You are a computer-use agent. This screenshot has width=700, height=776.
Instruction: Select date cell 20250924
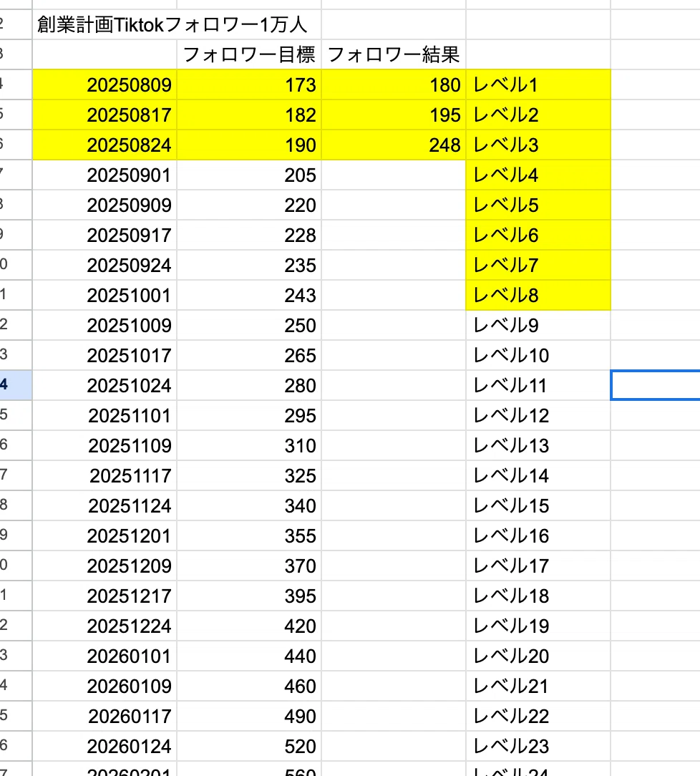105,266
